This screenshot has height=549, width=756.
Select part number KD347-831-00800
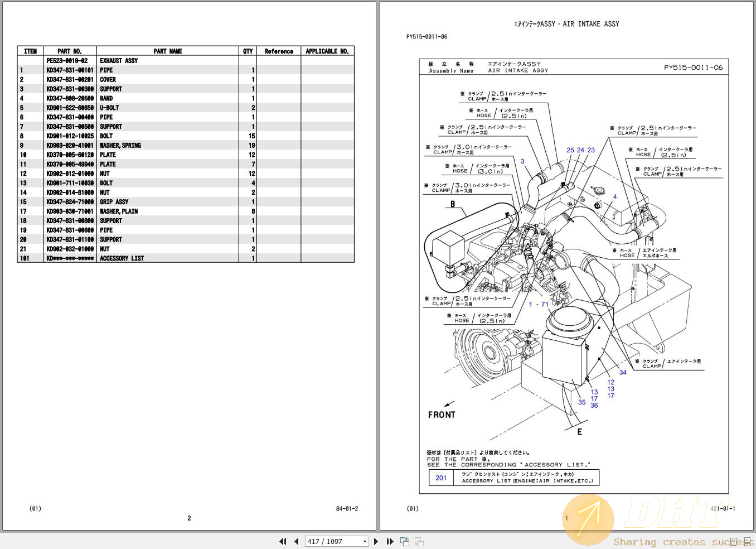pyautogui.click(x=70, y=220)
